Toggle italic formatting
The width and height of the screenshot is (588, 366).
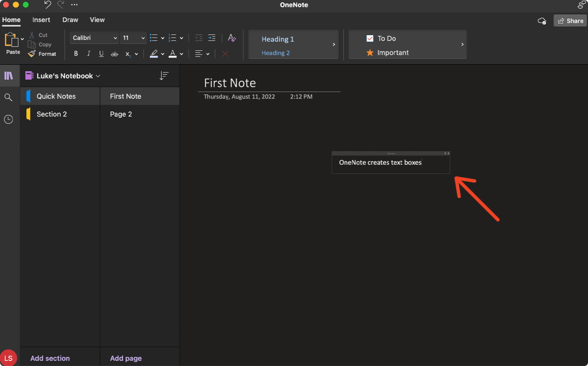[x=89, y=54]
